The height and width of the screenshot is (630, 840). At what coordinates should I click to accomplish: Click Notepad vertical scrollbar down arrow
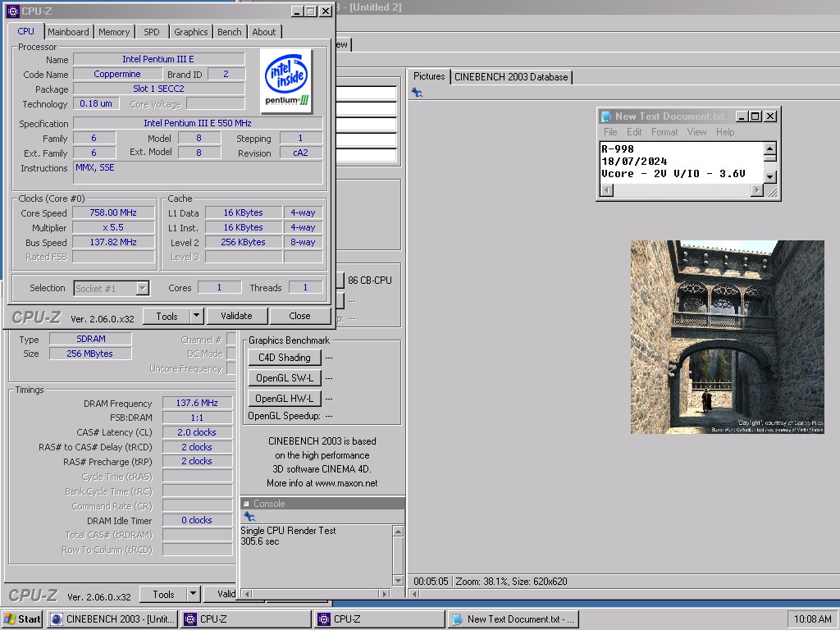click(x=769, y=177)
